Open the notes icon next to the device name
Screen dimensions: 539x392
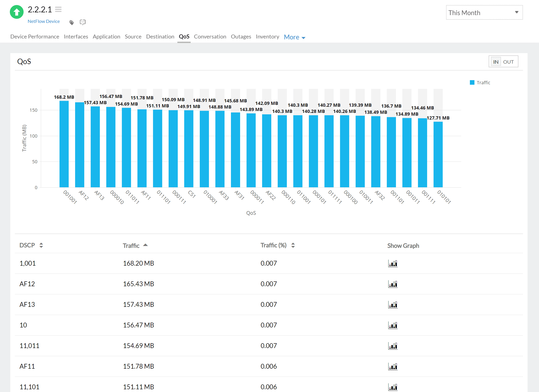83,22
